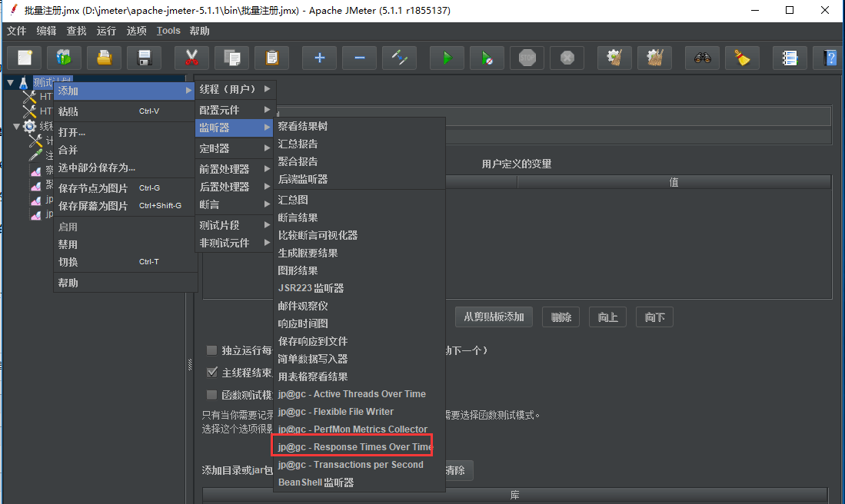Clear results with single broom icon

tap(614, 58)
